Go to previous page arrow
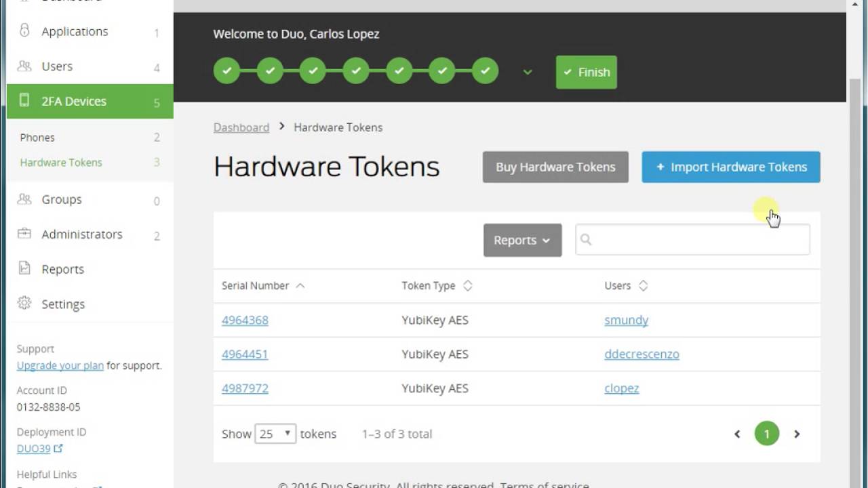 [x=737, y=434]
